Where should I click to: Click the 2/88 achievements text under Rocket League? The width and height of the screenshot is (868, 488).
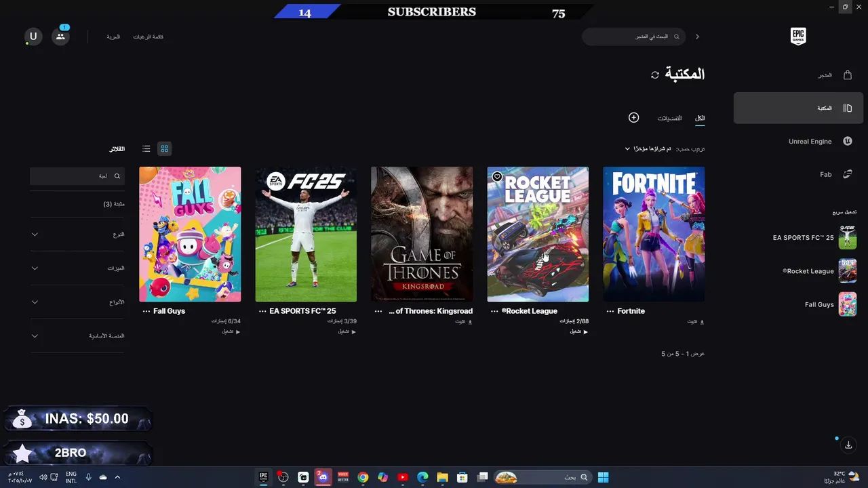pyautogui.click(x=574, y=321)
